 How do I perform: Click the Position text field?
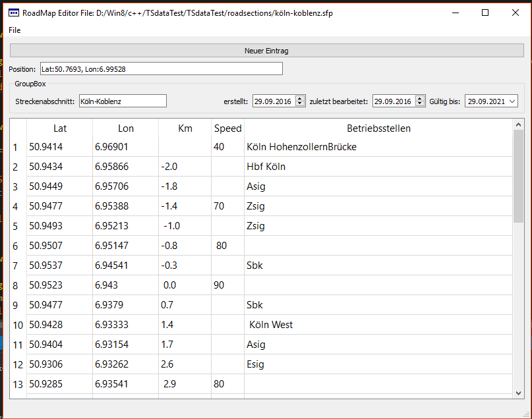click(x=160, y=69)
